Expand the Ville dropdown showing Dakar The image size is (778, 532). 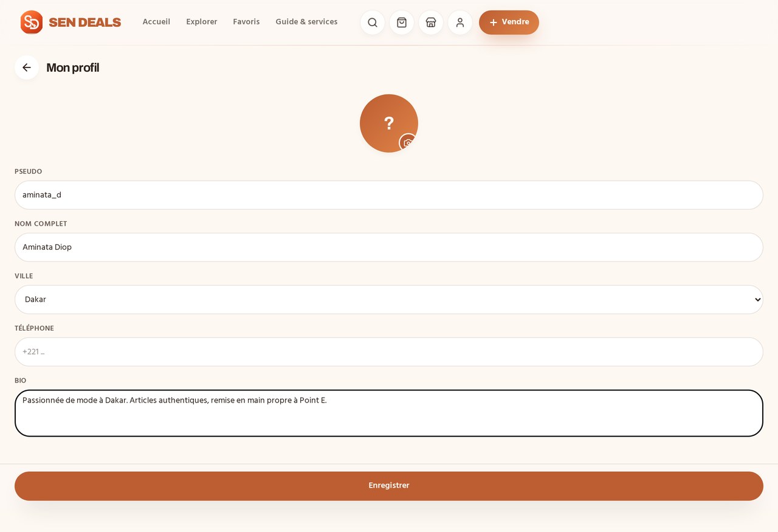click(389, 300)
